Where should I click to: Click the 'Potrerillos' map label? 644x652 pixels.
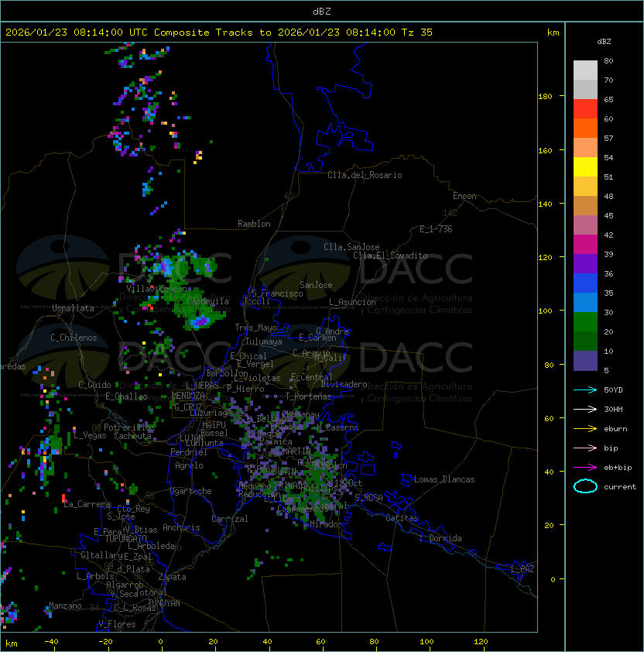pyautogui.click(x=129, y=427)
